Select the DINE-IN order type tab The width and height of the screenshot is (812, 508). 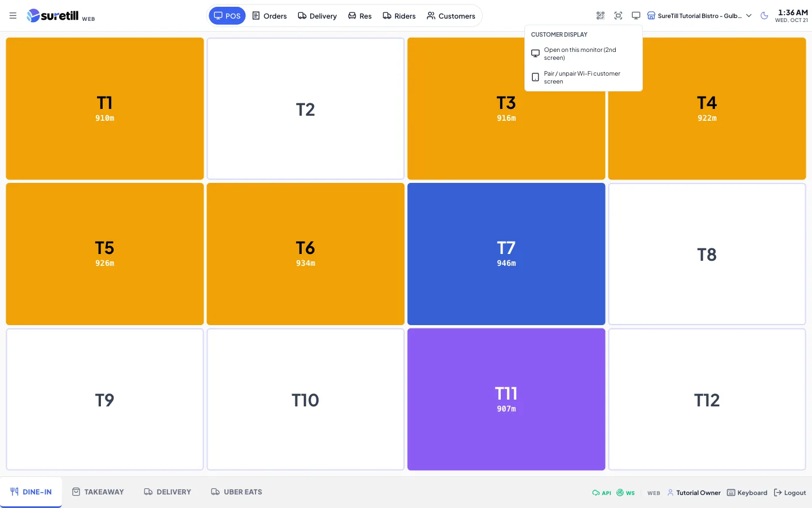(x=31, y=492)
